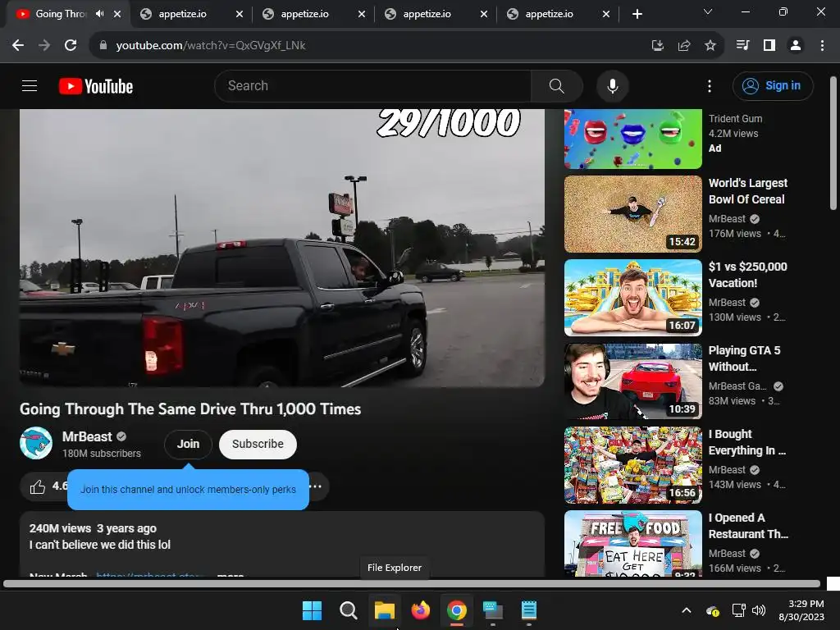Go forward with browser forward arrow
The width and height of the screenshot is (840, 630).
[x=44, y=46]
